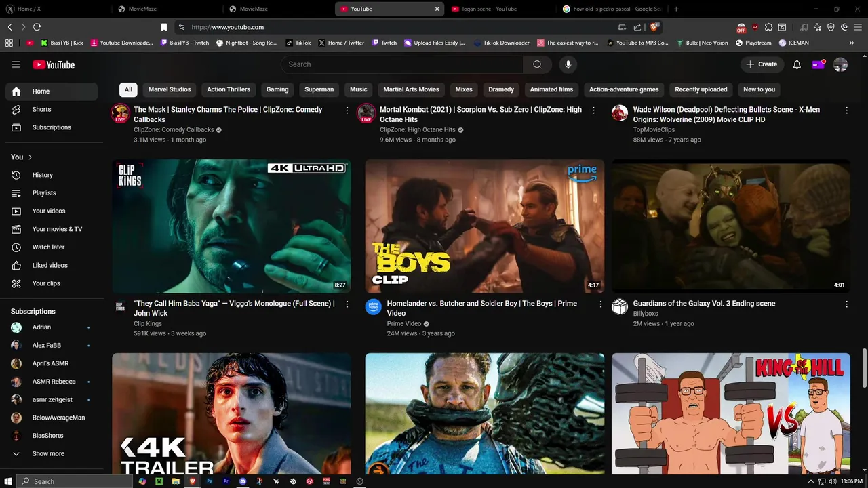Click the Brave Shields lion icon
This screenshot has height=488, width=868.
[x=654, y=27]
